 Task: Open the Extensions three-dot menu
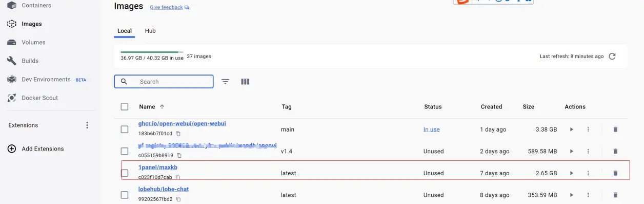pos(87,125)
